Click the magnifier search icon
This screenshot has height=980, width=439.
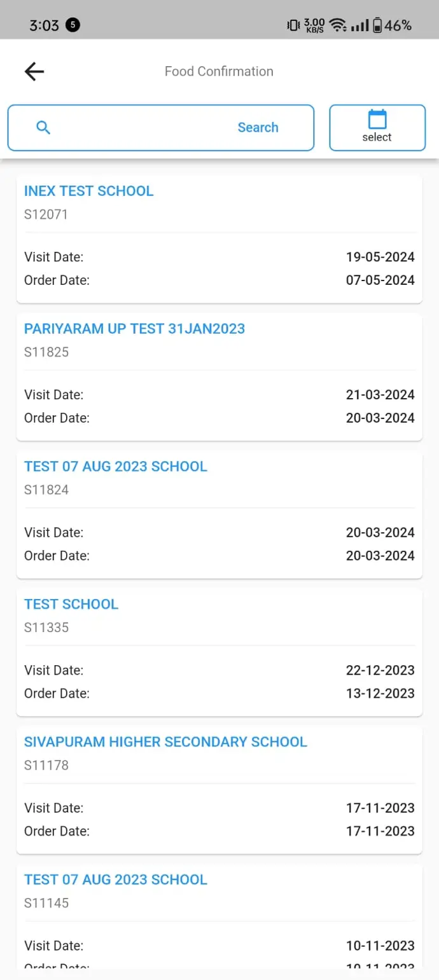(43, 127)
